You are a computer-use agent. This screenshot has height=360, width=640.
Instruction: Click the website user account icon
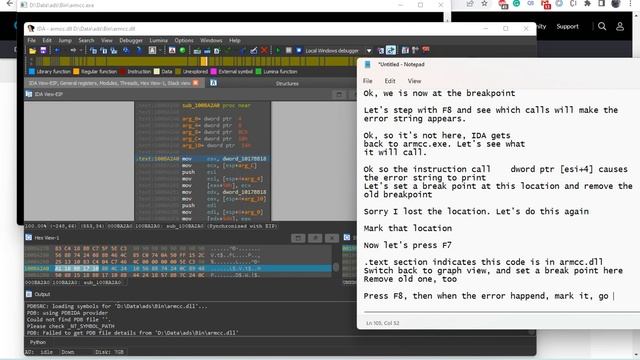[x=620, y=27]
